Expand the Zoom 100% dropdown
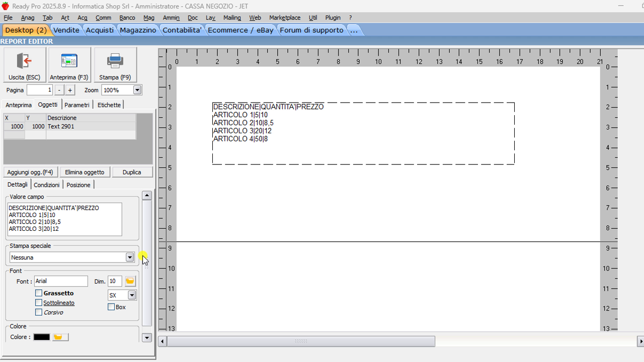Screen dimensions: 644x362 click(137, 90)
